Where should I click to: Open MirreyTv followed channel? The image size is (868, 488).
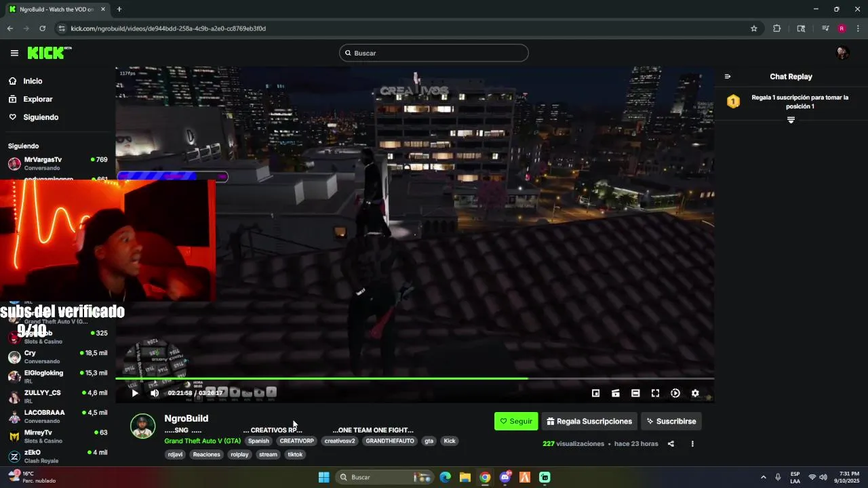click(58, 436)
